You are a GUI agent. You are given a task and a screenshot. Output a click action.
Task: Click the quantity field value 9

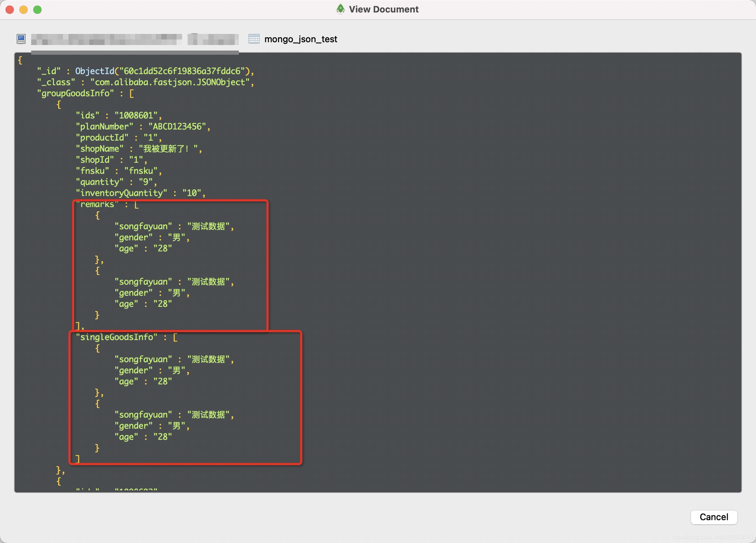point(147,182)
